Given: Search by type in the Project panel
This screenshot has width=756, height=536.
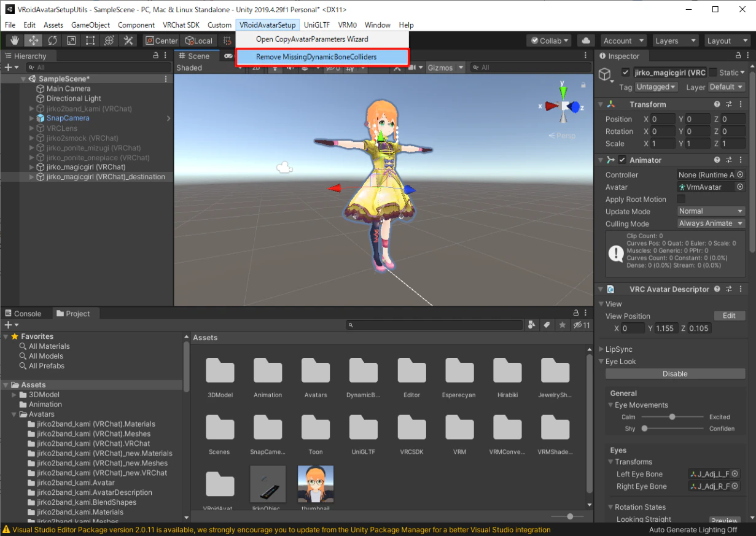Looking at the screenshot, I should pyautogui.click(x=532, y=325).
